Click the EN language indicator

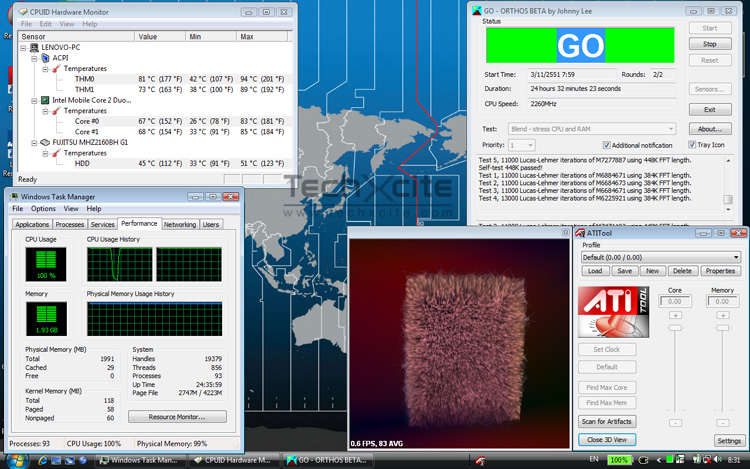pos(594,459)
